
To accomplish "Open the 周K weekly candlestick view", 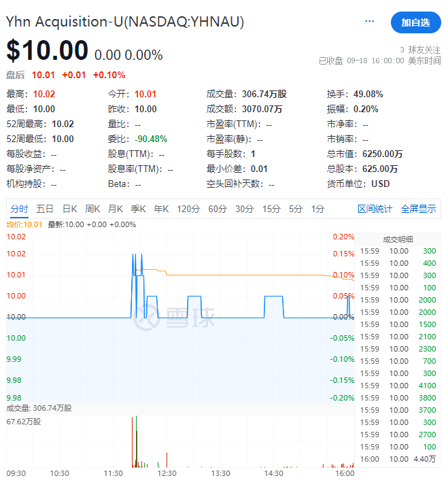I will click(92, 209).
